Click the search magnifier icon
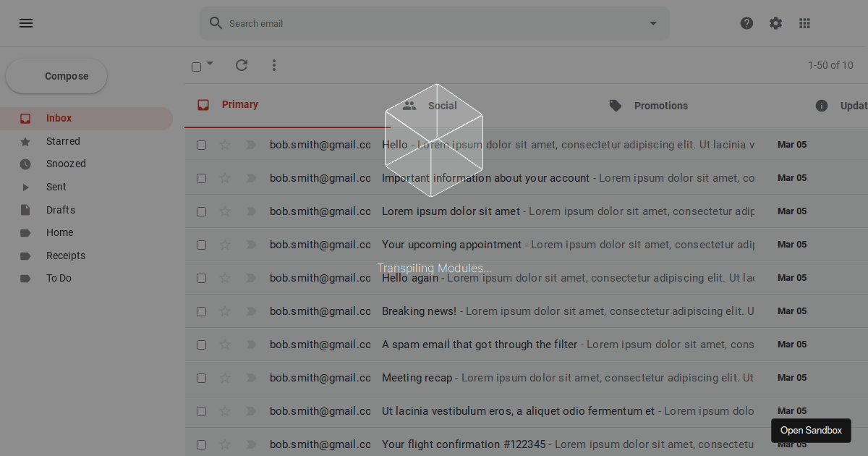868x456 pixels. 216,22
